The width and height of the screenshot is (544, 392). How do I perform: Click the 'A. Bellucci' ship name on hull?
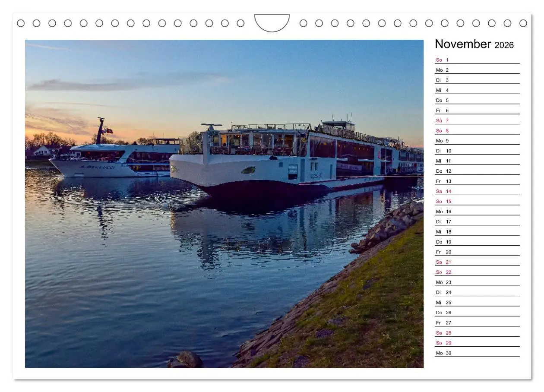98,167
